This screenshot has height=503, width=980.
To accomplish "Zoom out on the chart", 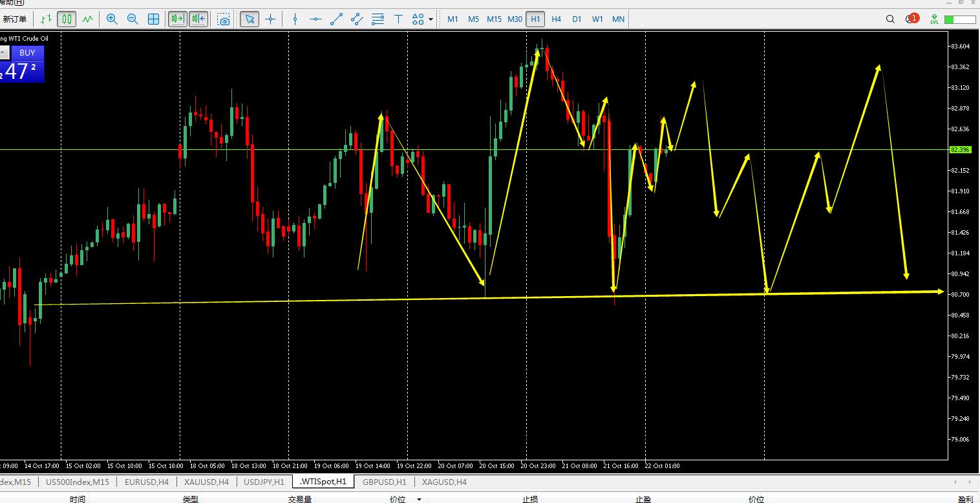I will pos(133,19).
